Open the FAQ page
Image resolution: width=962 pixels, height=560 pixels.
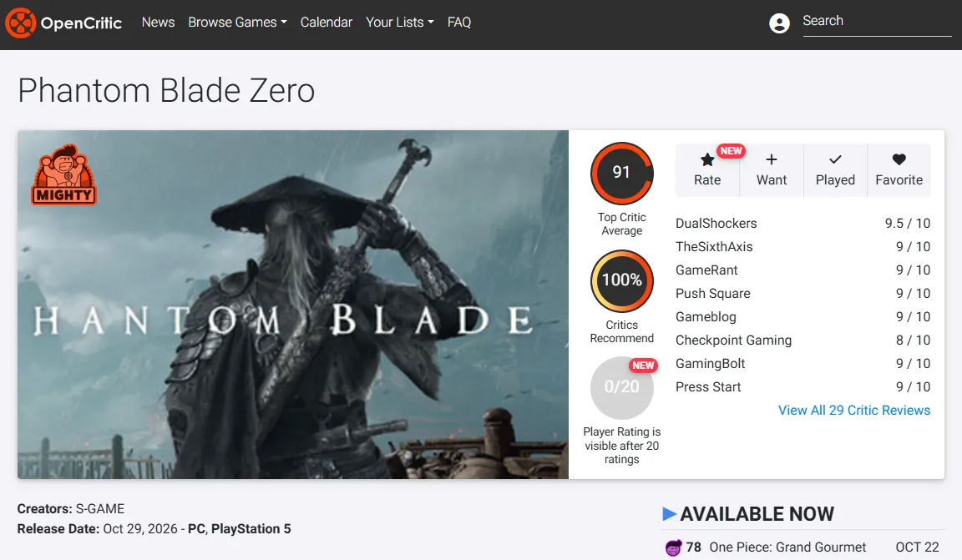tap(459, 22)
